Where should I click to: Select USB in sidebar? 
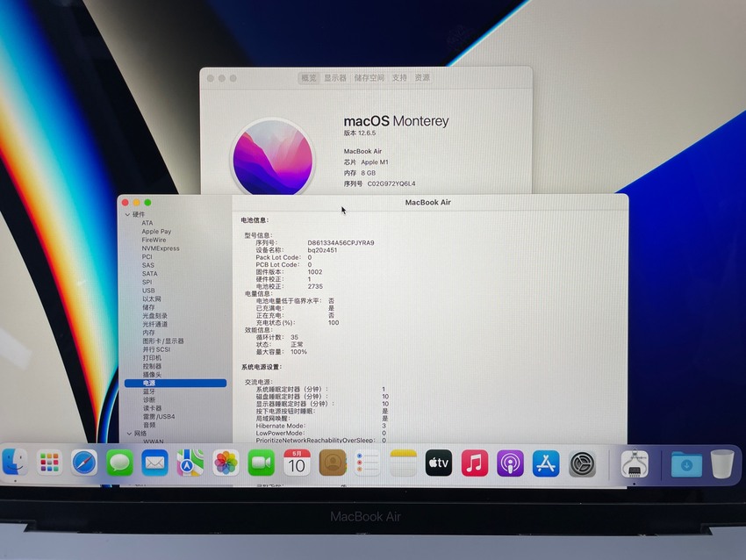[148, 291]
